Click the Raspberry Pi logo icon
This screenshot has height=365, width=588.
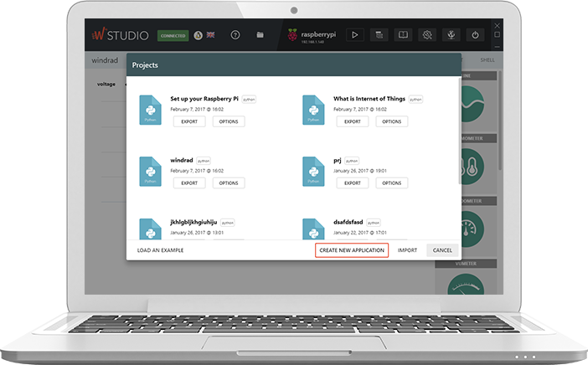pos(292,35)
